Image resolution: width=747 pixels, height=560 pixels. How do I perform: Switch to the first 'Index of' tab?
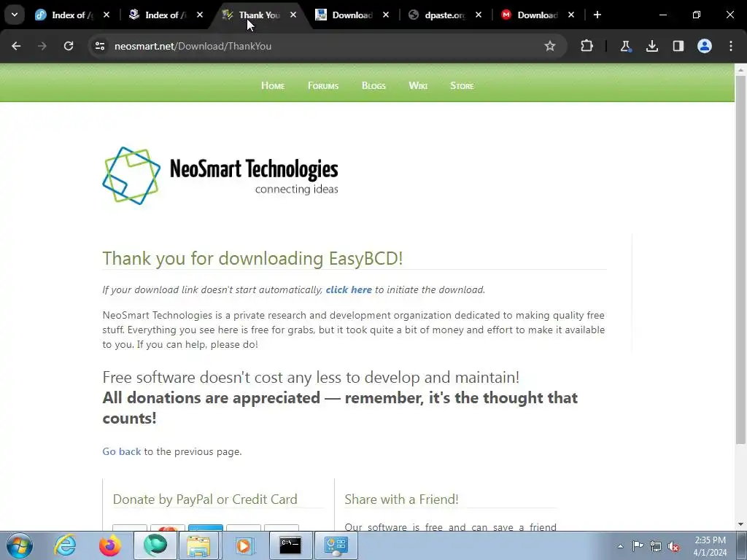pos(71,15)
